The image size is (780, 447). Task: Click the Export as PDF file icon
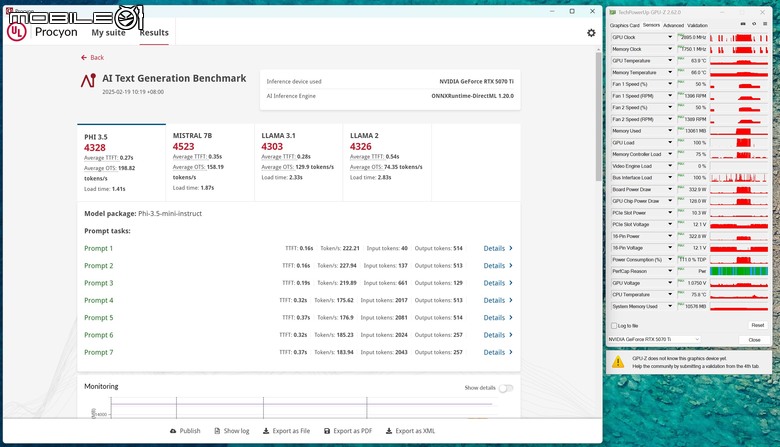[x=327, y=431]
